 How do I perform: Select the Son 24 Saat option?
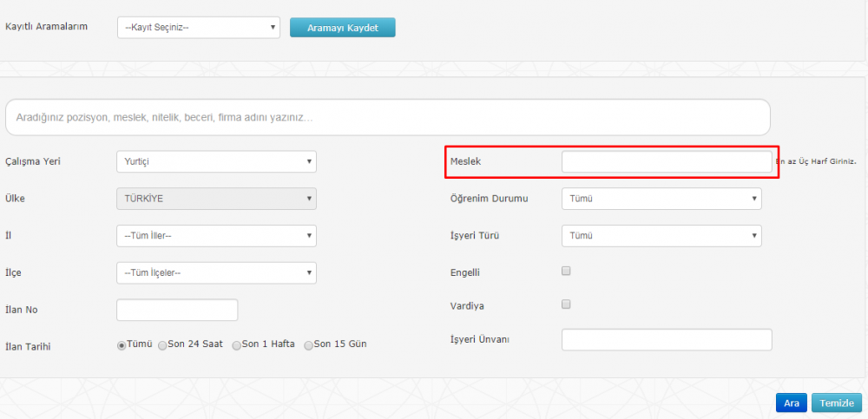pos(162,345)
